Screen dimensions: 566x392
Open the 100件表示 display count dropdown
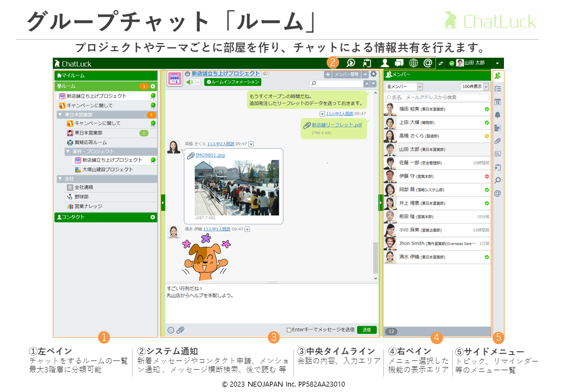coord(475,87)
